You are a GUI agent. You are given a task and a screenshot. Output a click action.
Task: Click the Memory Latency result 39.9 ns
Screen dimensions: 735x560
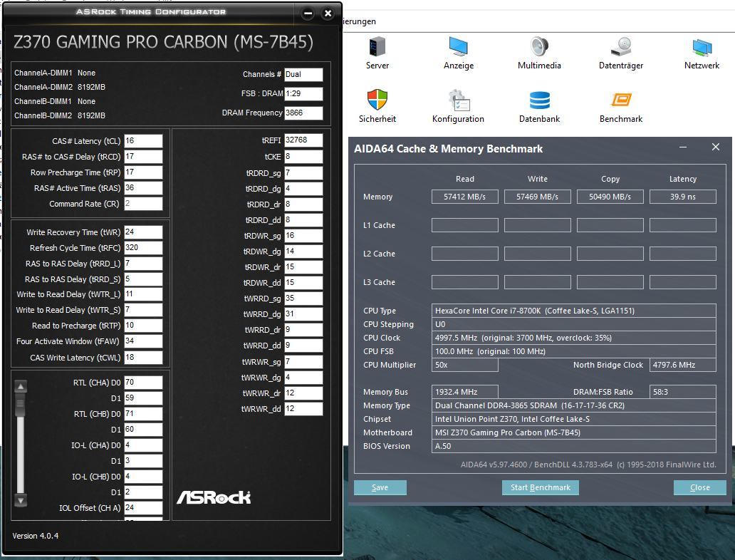[682, 197]
